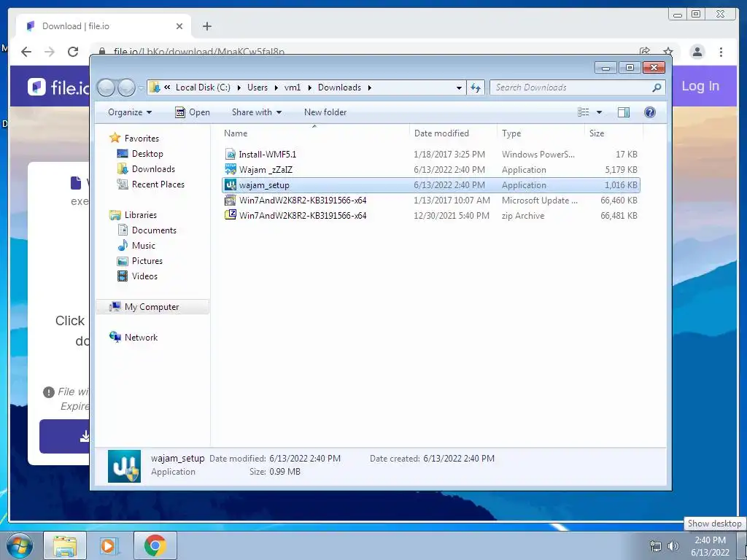Click the share icon in Chrome address bar
Image resolution: width=747 pixels, height=560 pixels.
point(645,52)
